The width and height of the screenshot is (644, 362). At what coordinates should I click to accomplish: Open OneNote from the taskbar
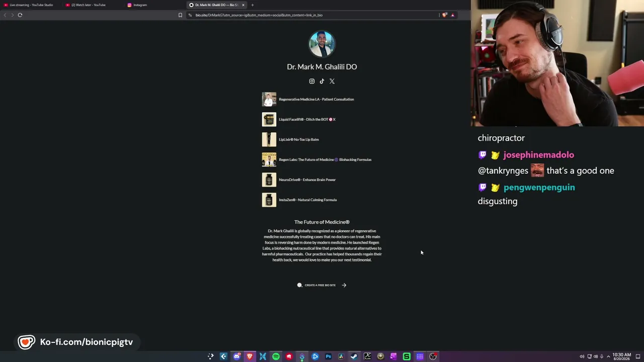(393, 356)
